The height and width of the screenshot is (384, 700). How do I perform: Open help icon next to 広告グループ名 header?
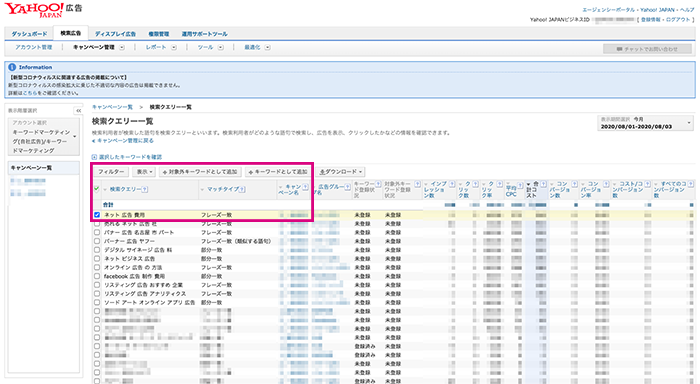(x=347, y=187)
